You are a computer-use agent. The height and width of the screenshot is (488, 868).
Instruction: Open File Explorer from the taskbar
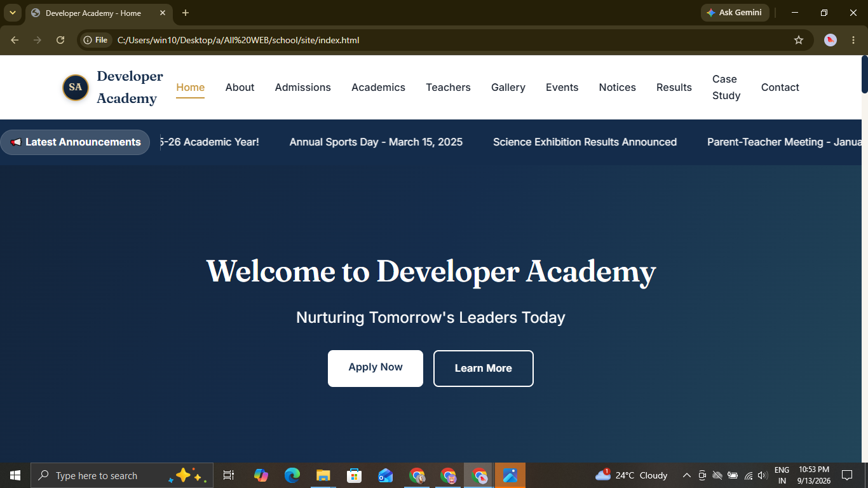click(x=323, y=475)
